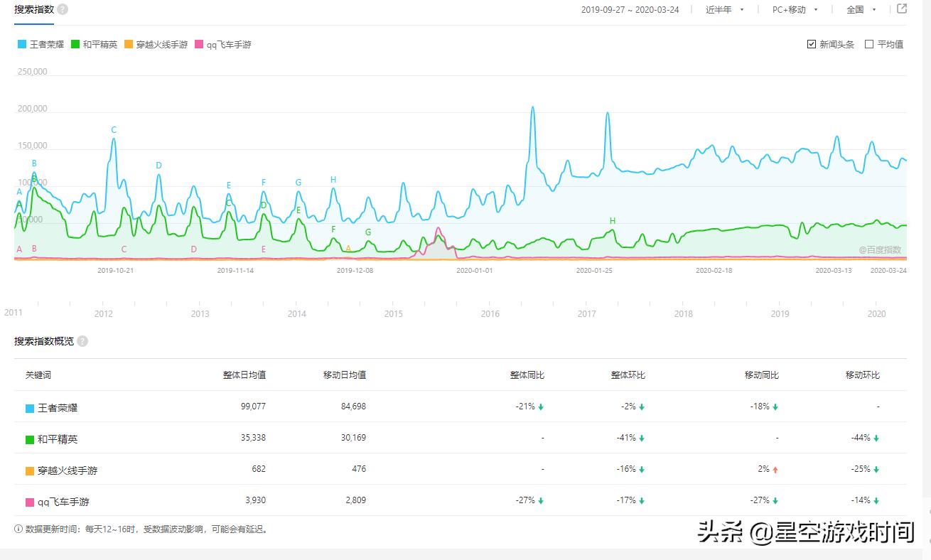This screenshot has width=931, height=560.
Task: Toggle 穿越火线手游 legend series
Action: [156, 44]
